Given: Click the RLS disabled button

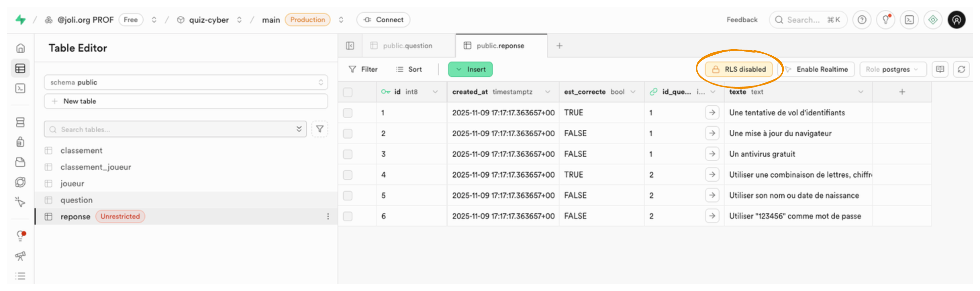Looking at the screenshot, I should [x=738, y=69].
